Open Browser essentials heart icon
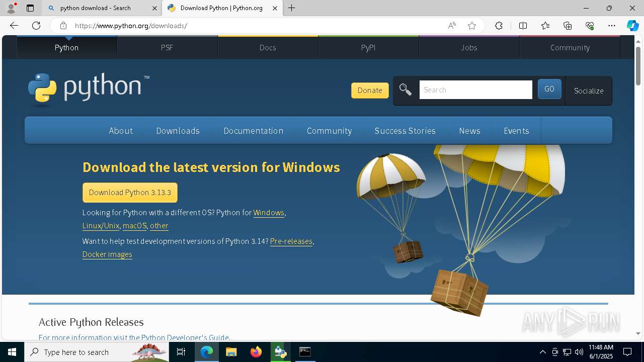This screenshot has height=362, width=644. point(590,26)
